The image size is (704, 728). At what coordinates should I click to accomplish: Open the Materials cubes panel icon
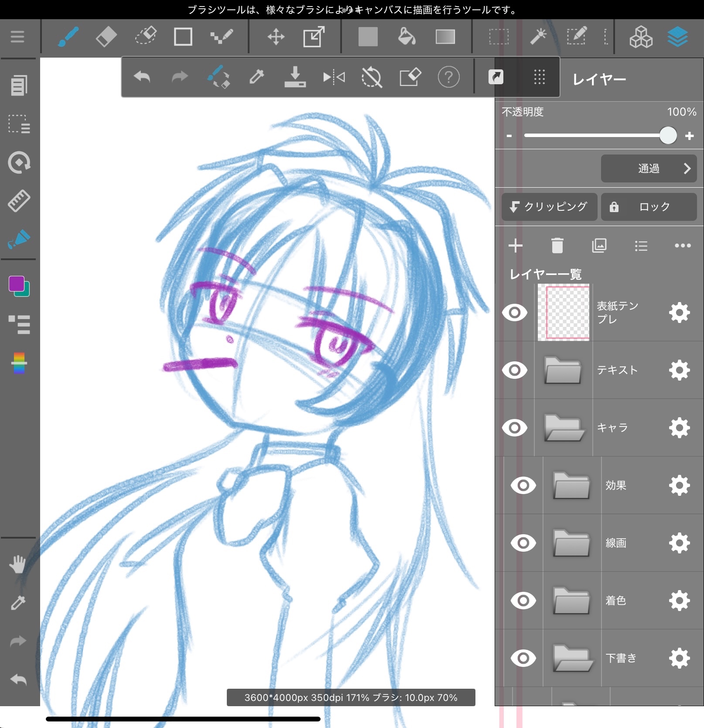pyautogui.click(x=640, y=37)
